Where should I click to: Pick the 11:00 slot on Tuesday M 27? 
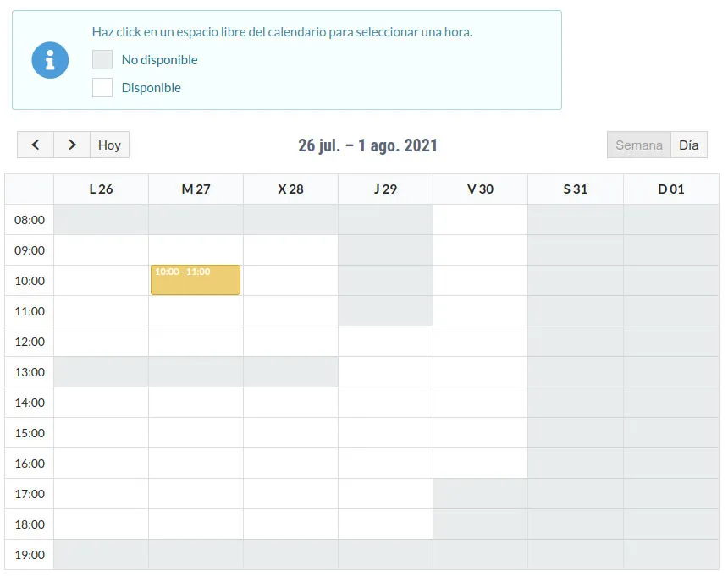(196, 310)
